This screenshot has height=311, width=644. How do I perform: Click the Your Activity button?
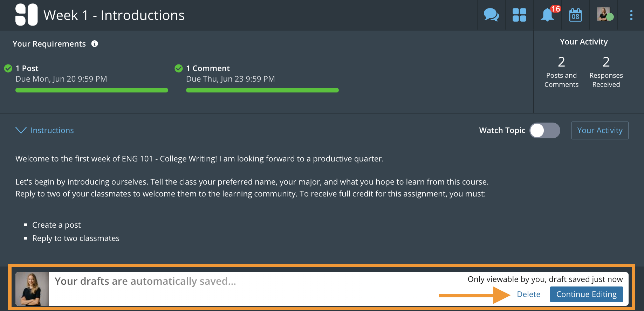click(600, 130)
